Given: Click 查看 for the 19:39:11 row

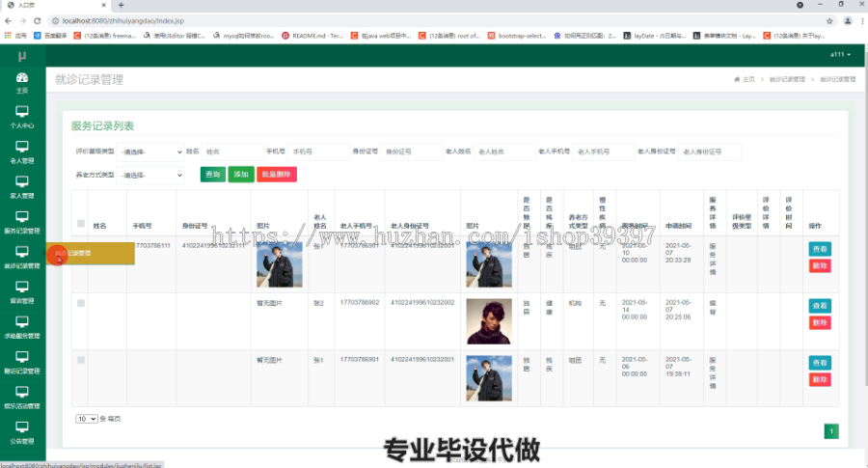Looking at the screenshot, I should (819, 363).
